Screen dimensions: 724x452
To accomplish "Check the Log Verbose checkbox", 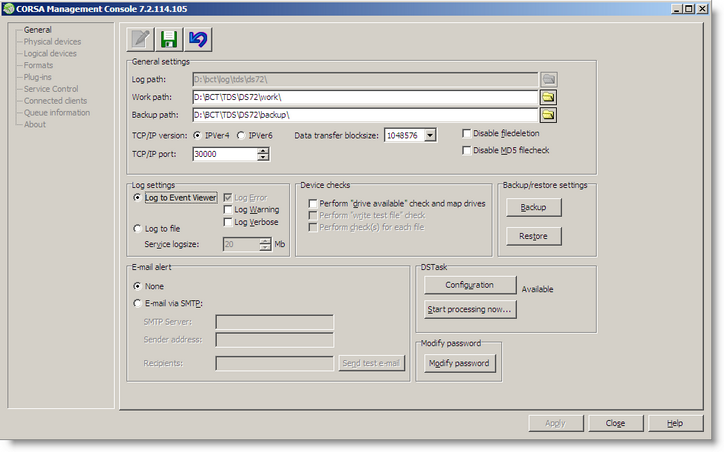I will (228, 222).
